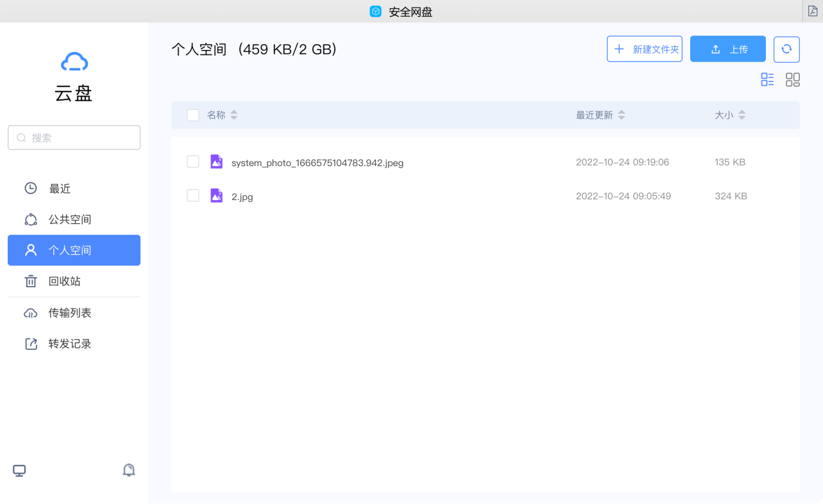Open the notification bell icon

click(128, 470)
